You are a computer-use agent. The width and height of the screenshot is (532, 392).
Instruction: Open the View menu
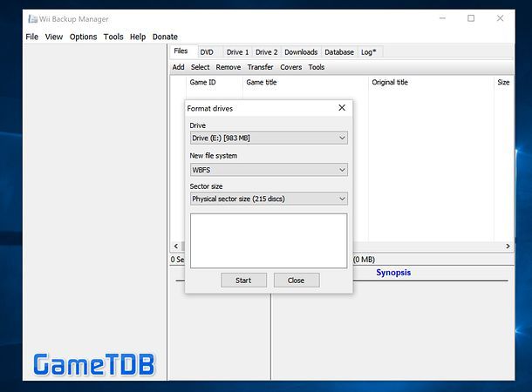pyautogui.click(x=54, y=37)
